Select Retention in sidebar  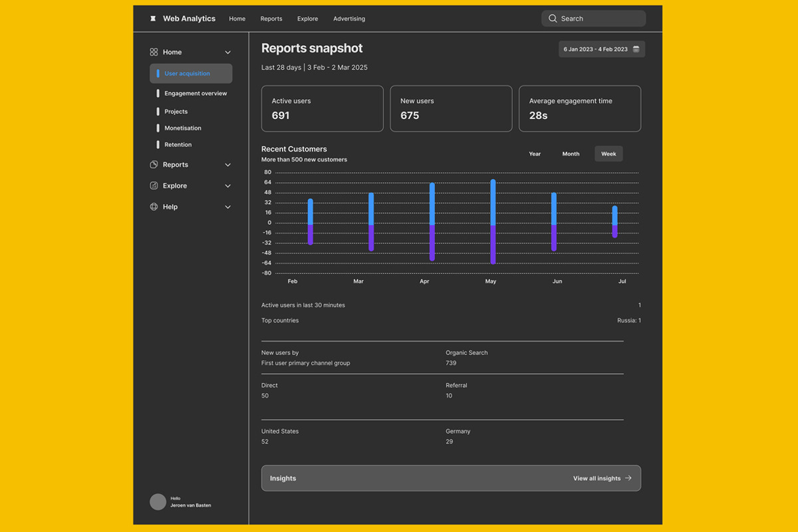coord(178,144)
